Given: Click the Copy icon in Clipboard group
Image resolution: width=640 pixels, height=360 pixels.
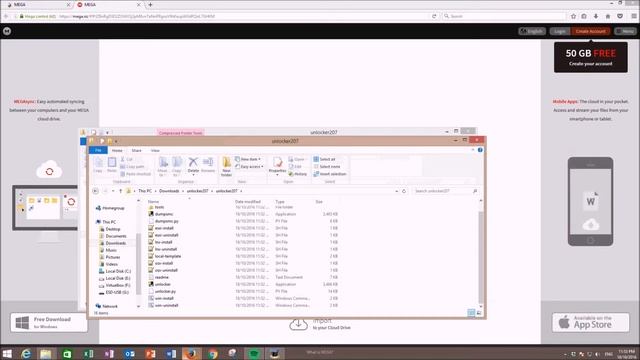Looking at the screenshot, I should tap(98, 164).
